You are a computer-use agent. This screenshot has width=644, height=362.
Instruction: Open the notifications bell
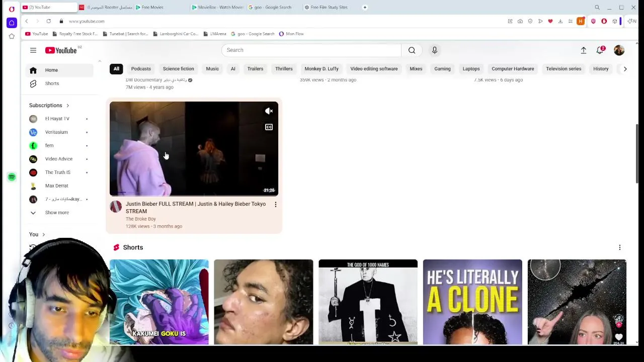(600, 50)
